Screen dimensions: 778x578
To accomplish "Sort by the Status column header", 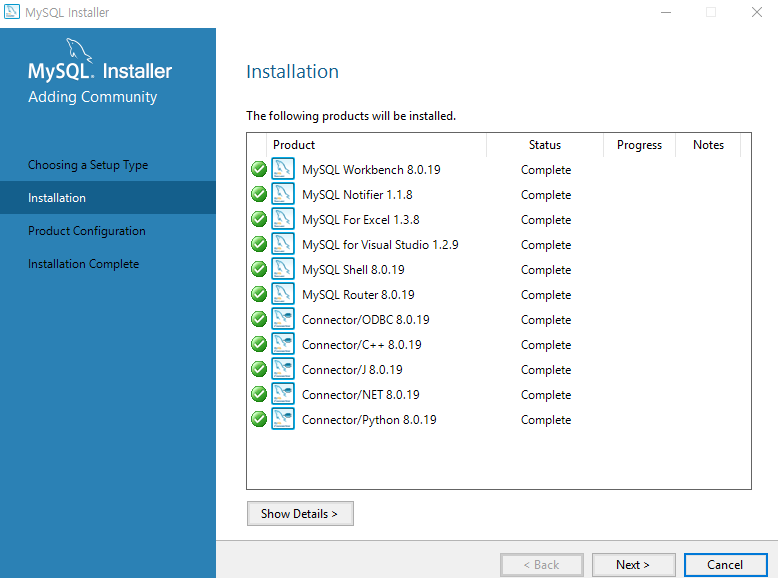I will (x=545, y=145).
